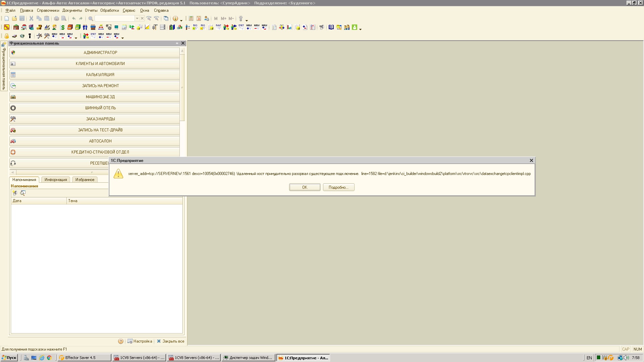Click the orange info help icon
This screenshot has height=362, width=644.
175,18
